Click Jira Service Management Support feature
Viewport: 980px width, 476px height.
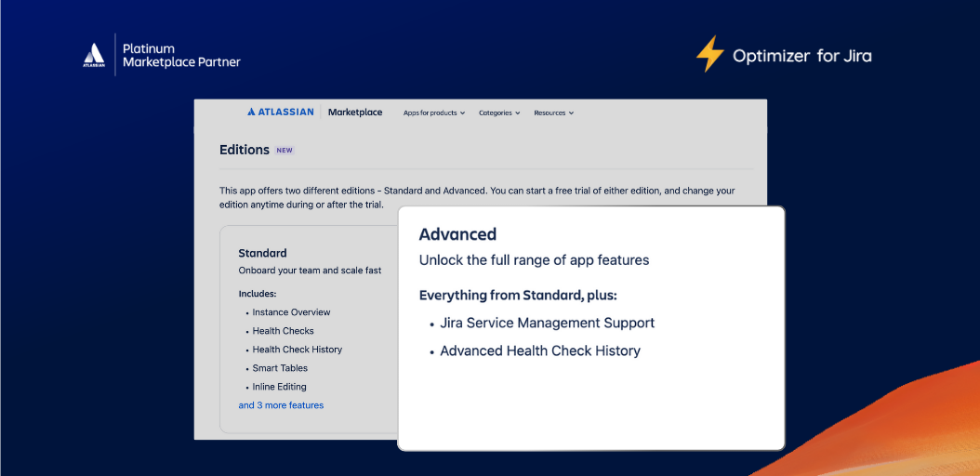548,324
